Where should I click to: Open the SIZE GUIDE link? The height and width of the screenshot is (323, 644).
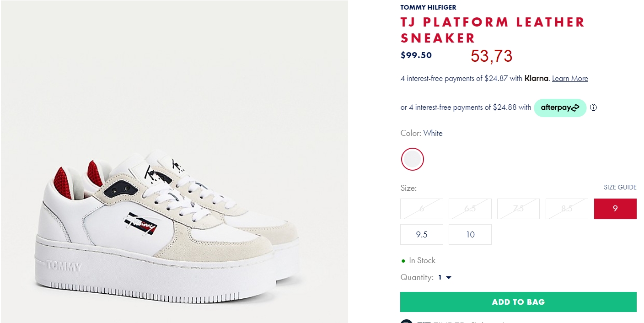point(620,187)
